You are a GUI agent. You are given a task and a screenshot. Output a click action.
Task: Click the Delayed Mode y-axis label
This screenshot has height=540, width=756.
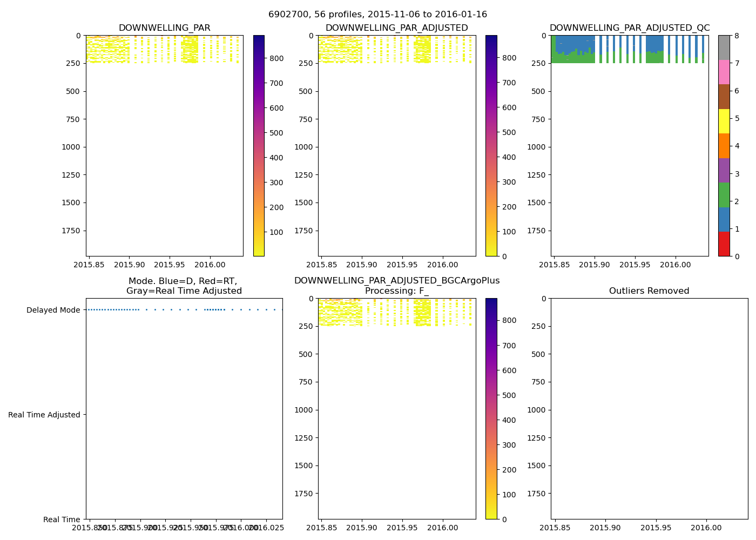click(x=53, y=310)
